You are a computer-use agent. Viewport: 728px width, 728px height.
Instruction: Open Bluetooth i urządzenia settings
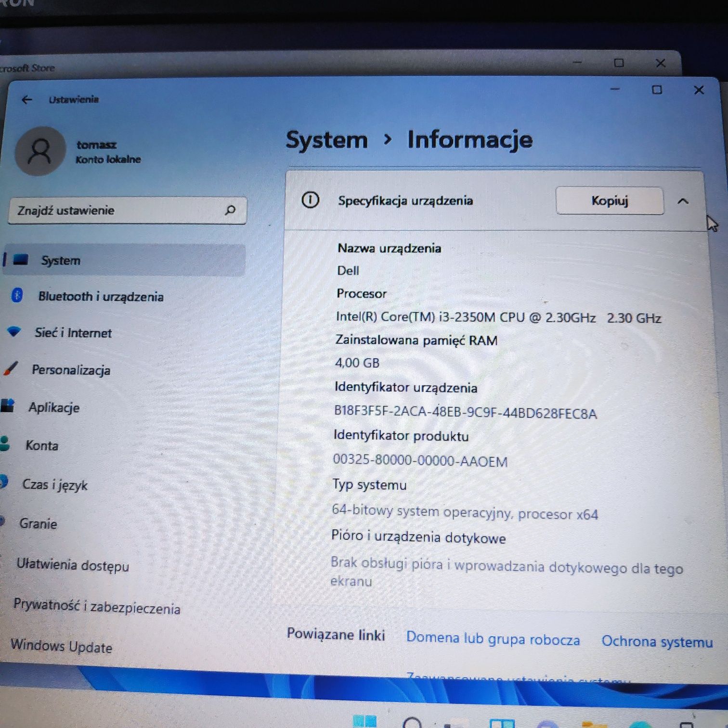101,296
